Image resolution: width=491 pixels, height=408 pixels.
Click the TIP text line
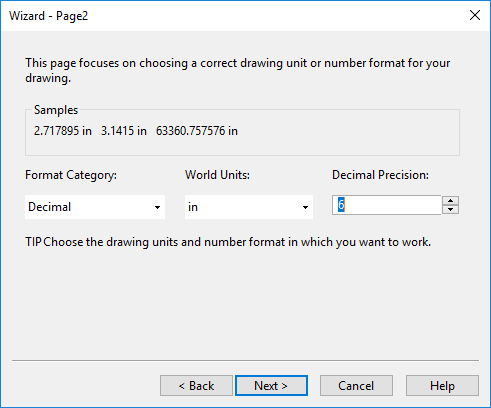pos(228,242)
